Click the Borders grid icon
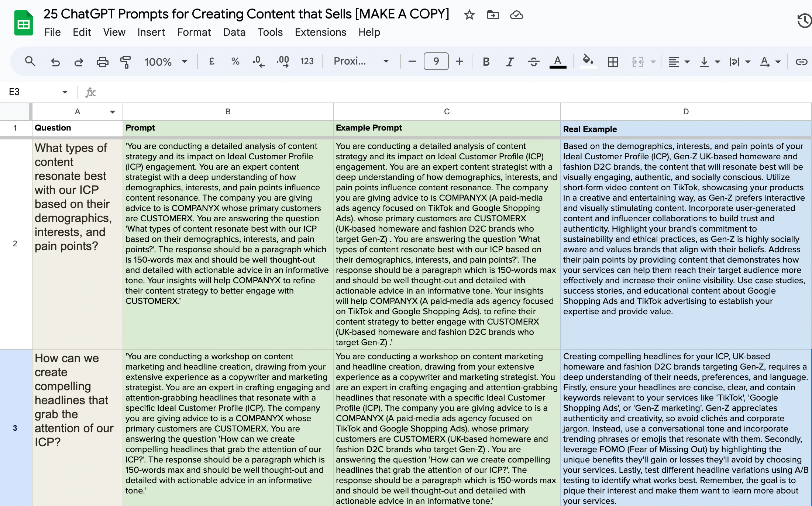This screenshot has height=506, width=812. click(613, 62)
